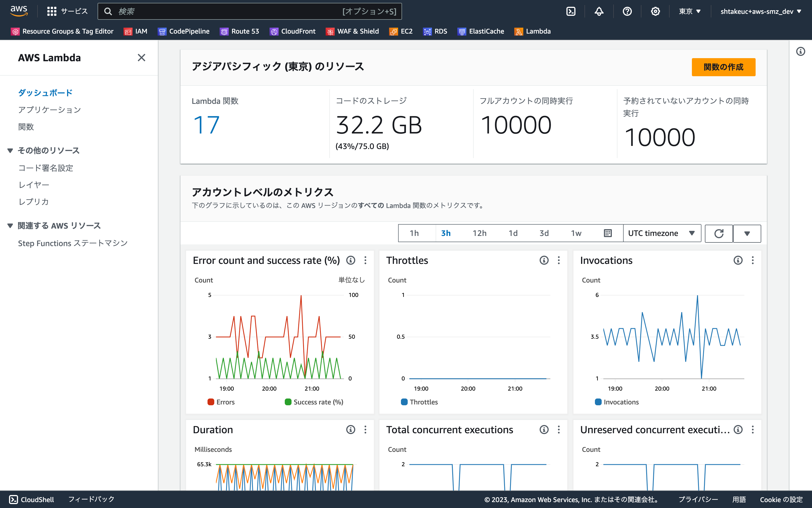This screenshot has height=508, width=812.
Task: Open the CloudFront shortcut
Action: [292, 31]
